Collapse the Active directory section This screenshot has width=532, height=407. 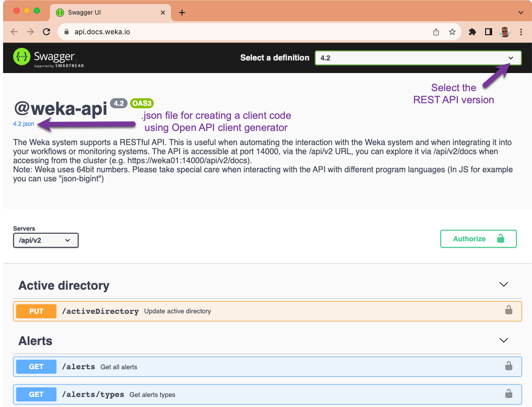(x=503, y=285)
